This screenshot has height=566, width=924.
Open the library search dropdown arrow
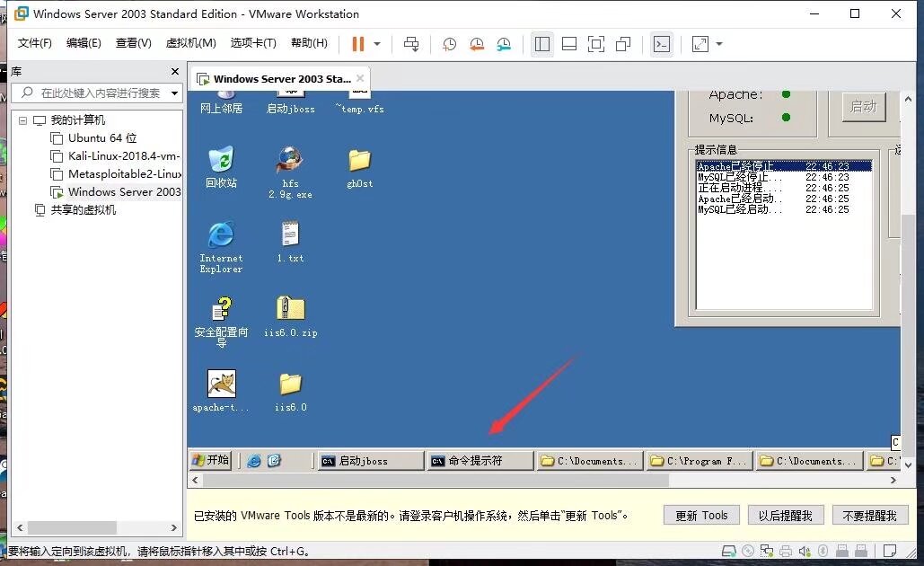click(x=174, y=93)
